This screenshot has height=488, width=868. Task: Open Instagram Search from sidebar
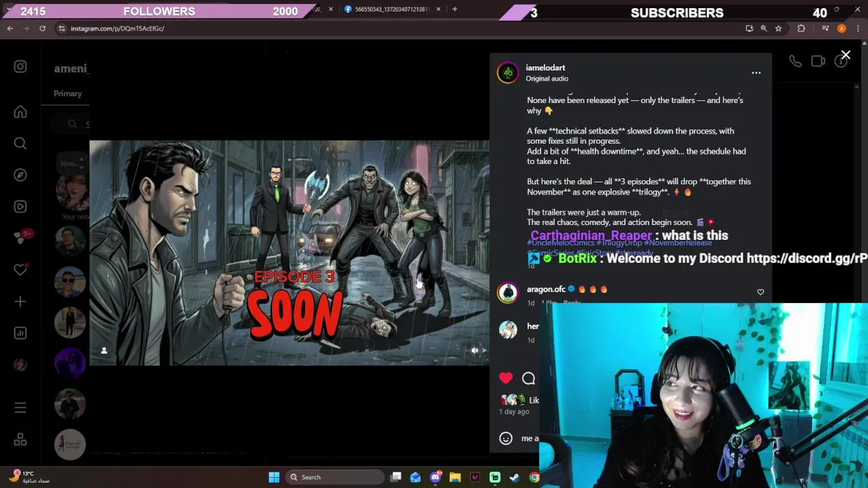click(x=20, y=143)
